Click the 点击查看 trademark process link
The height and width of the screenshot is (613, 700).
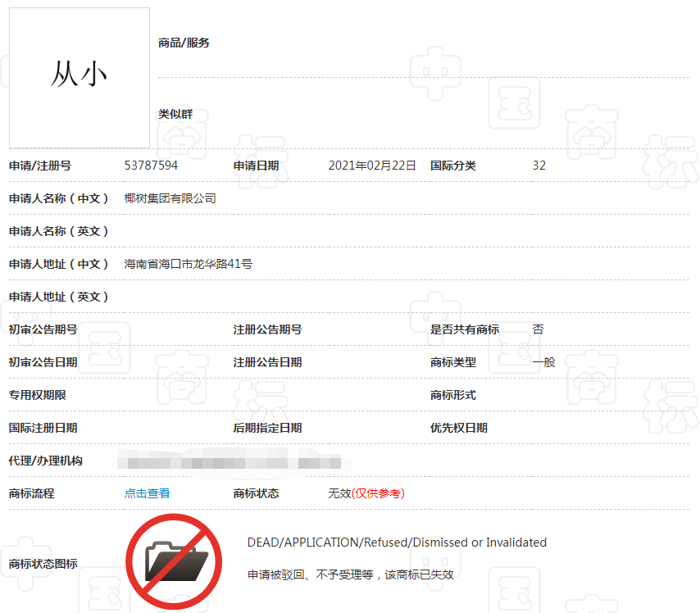pyautogui.click(x=147, y=493)
